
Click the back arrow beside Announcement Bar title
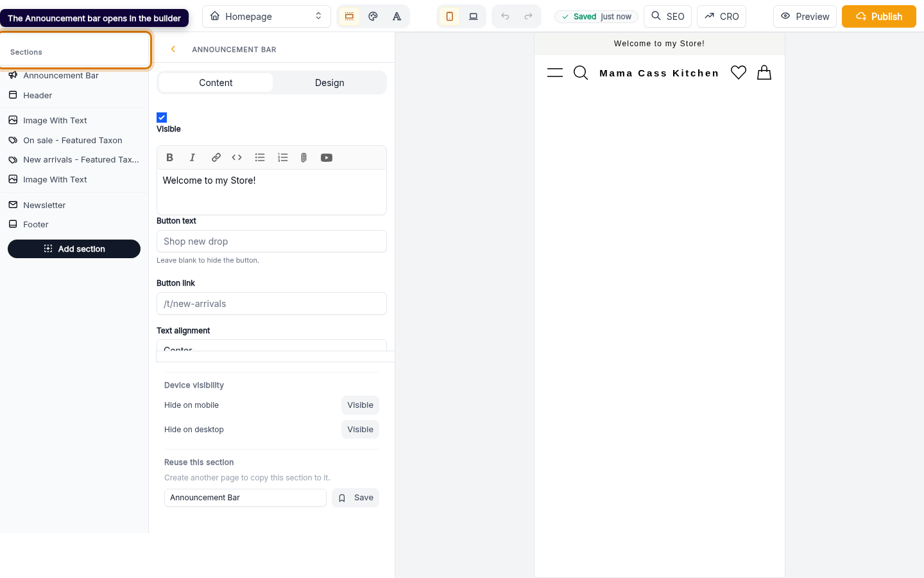(173, 49)
